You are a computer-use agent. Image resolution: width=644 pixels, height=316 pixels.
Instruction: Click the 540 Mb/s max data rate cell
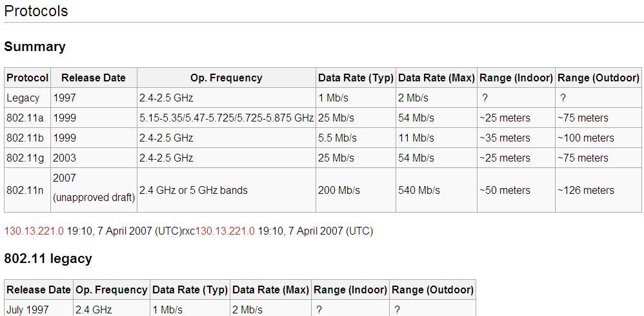tap(419, 190)
